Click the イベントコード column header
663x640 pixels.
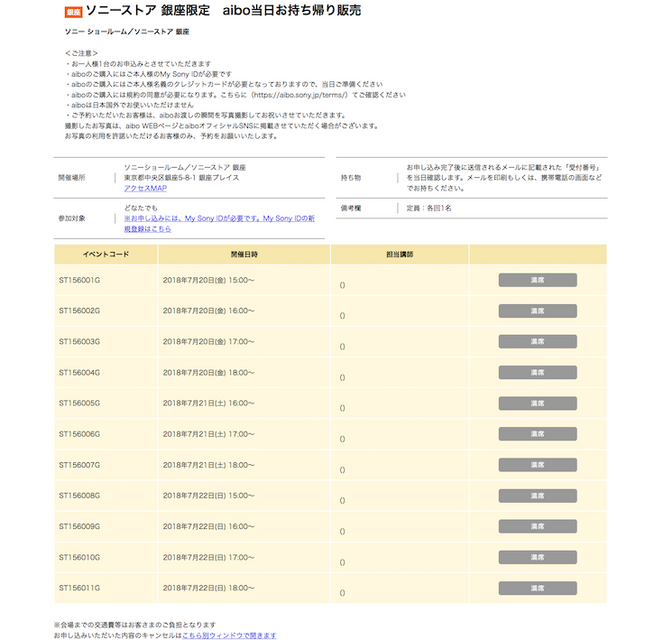click(105, 254)
